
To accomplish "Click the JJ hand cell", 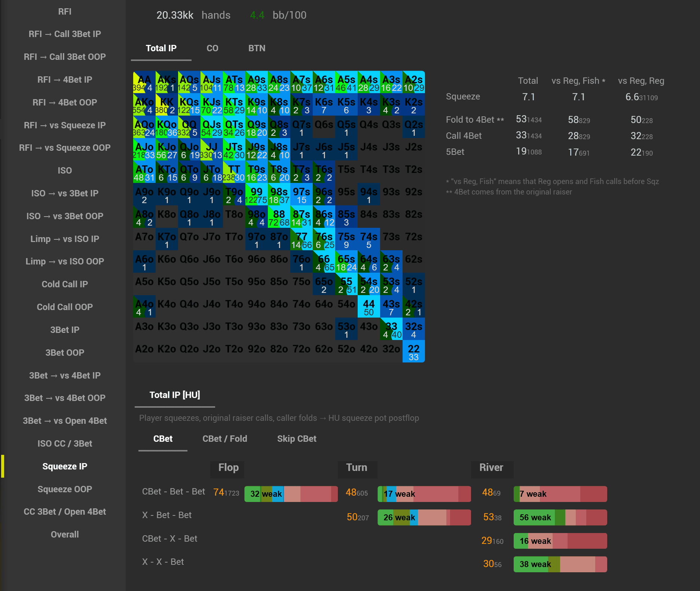I will [212, 149].
